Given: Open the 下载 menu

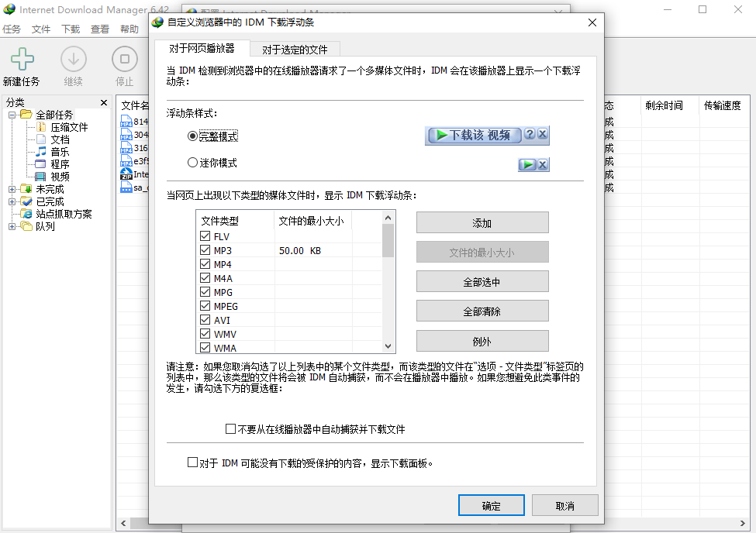Looking at the screenshot, I should [71, 29].
